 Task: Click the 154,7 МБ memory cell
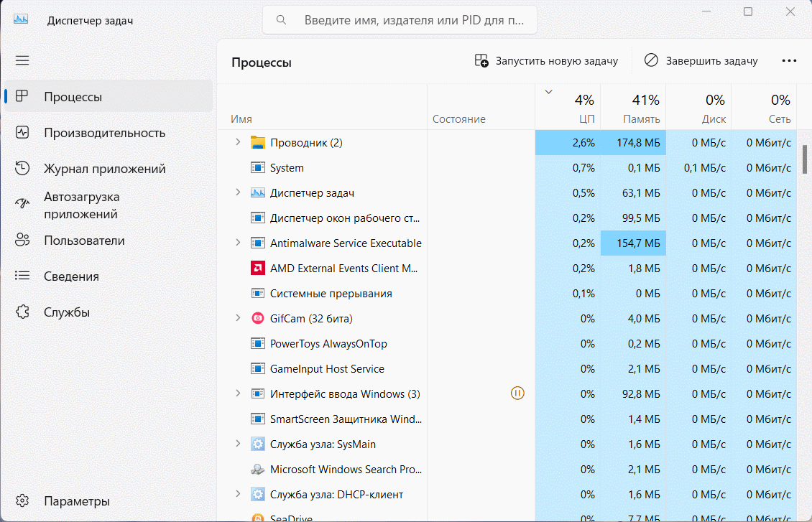tap(633, 243)
